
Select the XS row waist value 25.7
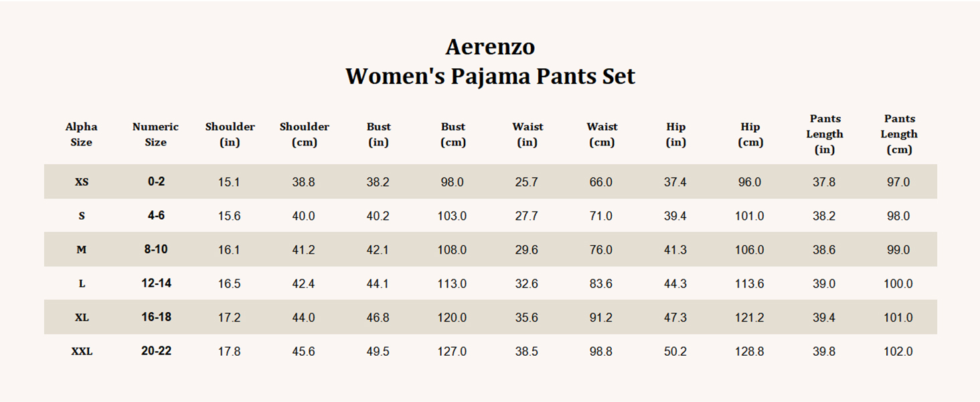pyautogui.click(x=527, y=182)
